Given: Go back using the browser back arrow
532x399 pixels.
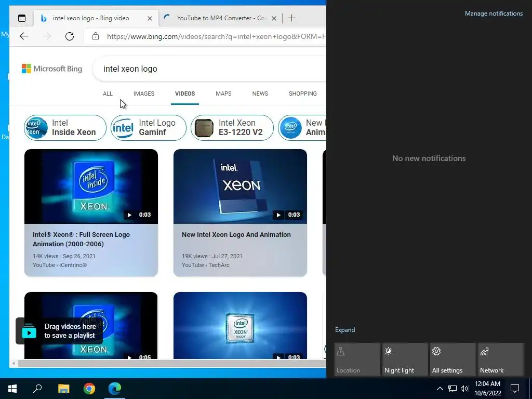Looking at the screenshot, I should click(24, 36).
